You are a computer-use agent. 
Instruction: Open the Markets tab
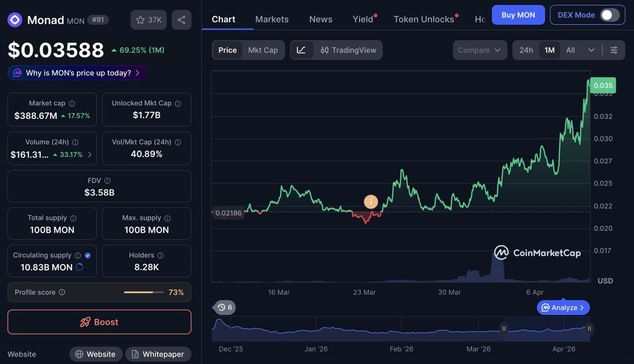[x=272, y=19]
